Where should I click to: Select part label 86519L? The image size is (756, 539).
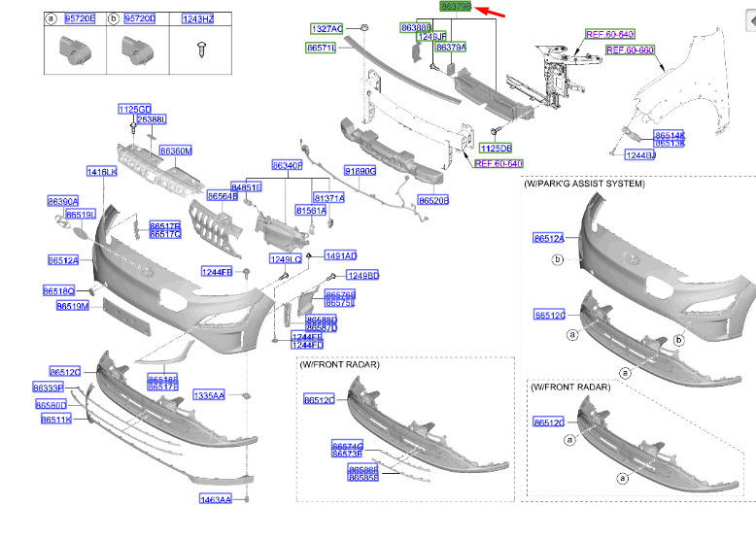point(81,215)
